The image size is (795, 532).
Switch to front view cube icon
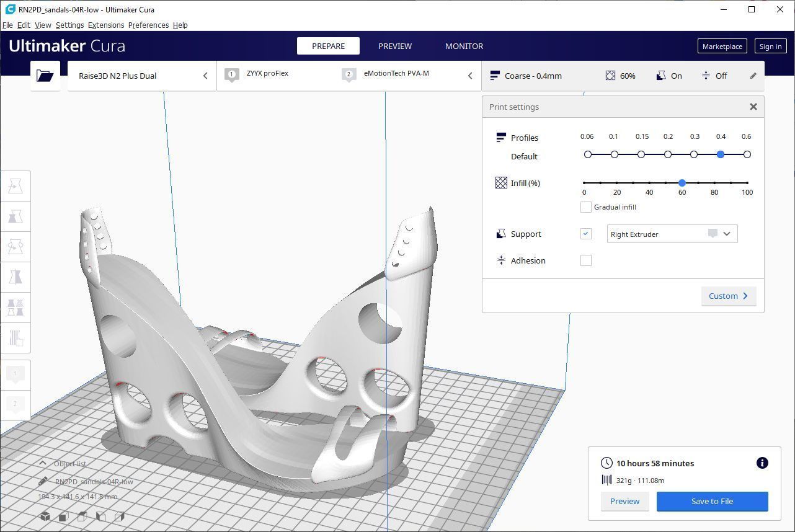(x=63, y=516)
